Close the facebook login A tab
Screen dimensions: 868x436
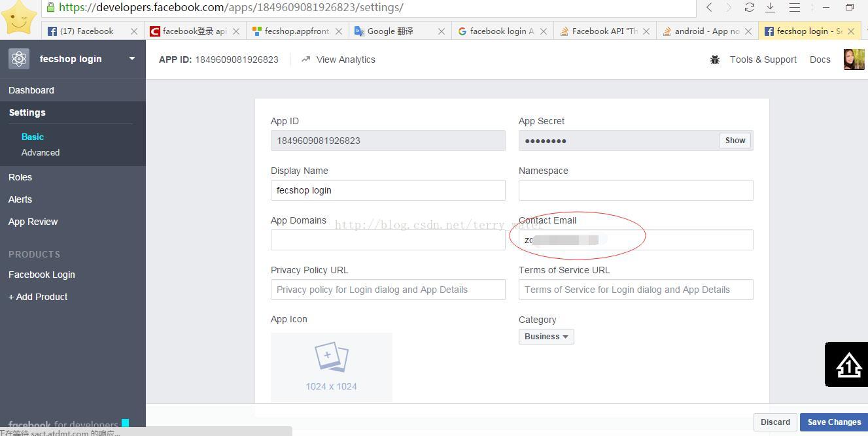point(544,31)
